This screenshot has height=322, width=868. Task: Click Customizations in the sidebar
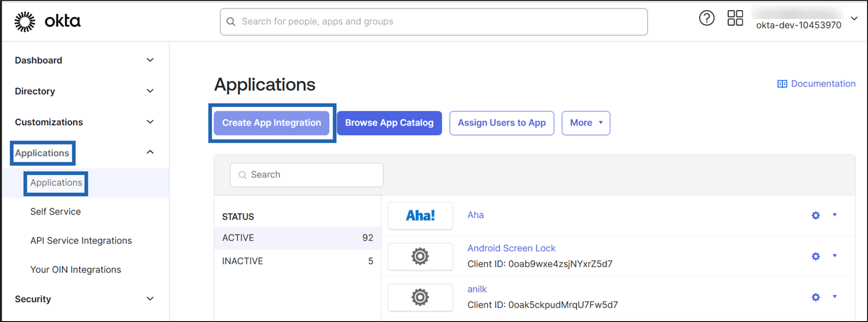(x=49, y=122)
